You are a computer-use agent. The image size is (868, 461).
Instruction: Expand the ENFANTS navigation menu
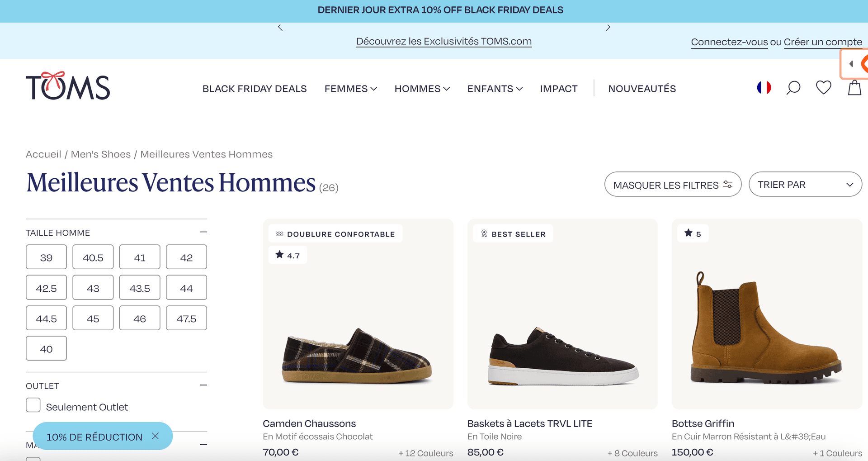coord(494,89)
